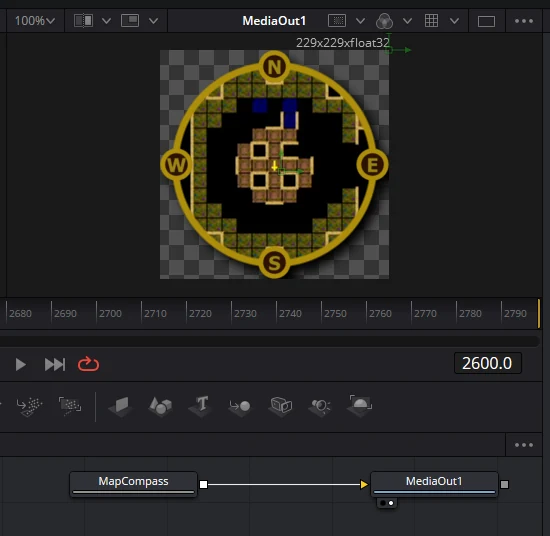The image size is (550, 536).
Task: Click the current frame field 2600.0
Action: click(x=487, y=363)
